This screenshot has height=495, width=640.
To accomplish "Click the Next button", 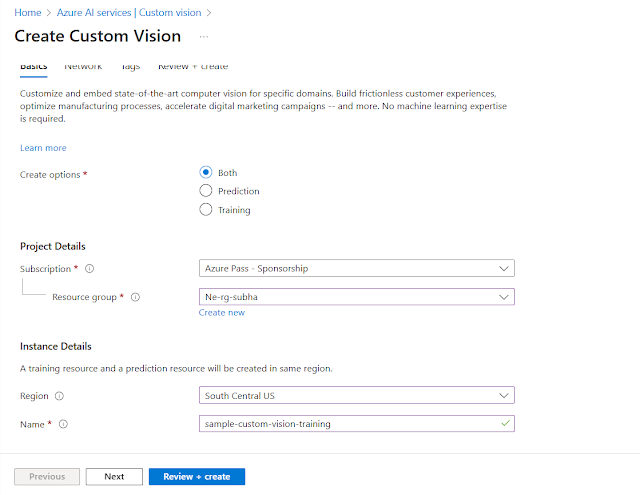I will click(x=114, y=477).
